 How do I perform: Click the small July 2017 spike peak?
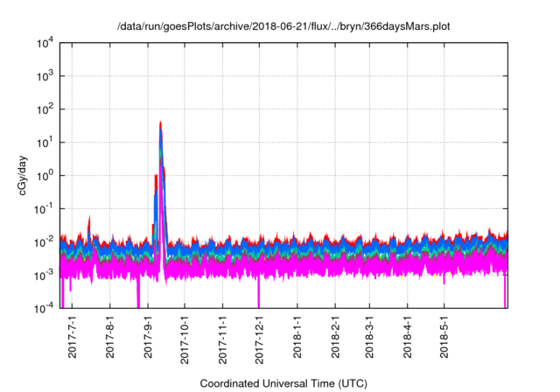[89, 217]
